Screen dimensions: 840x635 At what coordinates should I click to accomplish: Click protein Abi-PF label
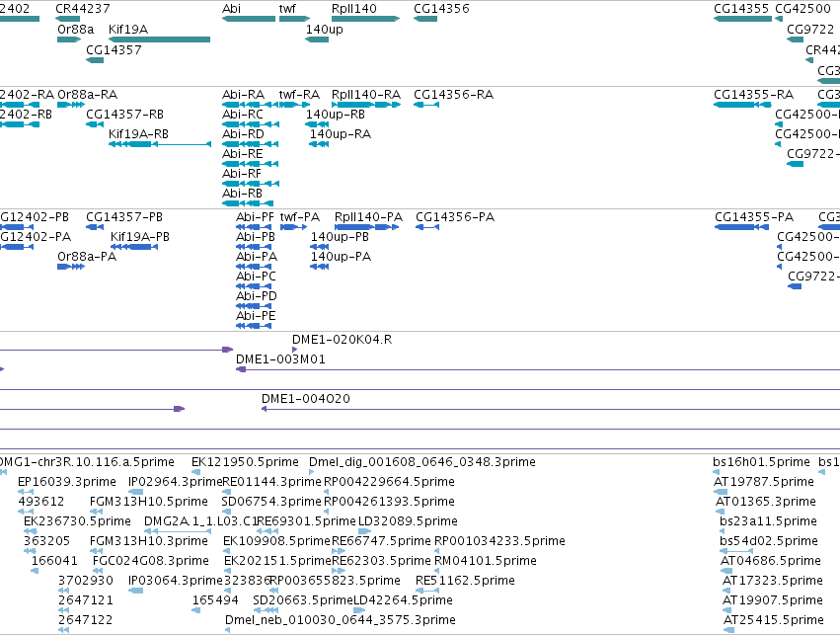coord(255,217)
